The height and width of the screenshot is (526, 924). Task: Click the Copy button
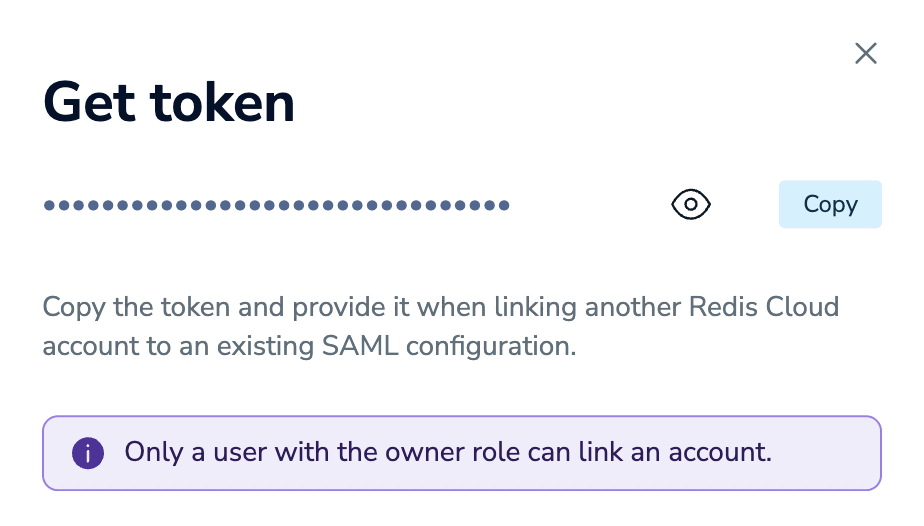[830, 205]
